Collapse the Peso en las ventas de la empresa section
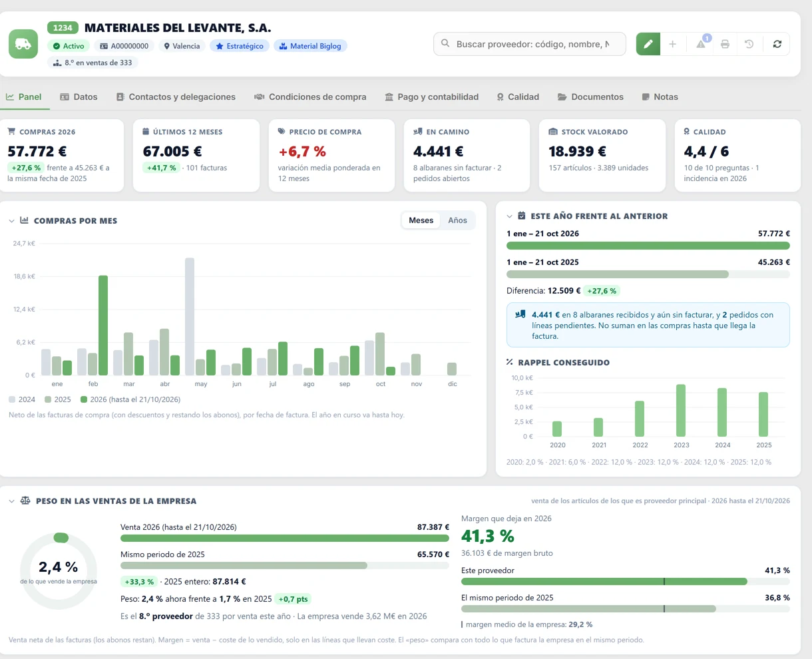 coord(11,501)
